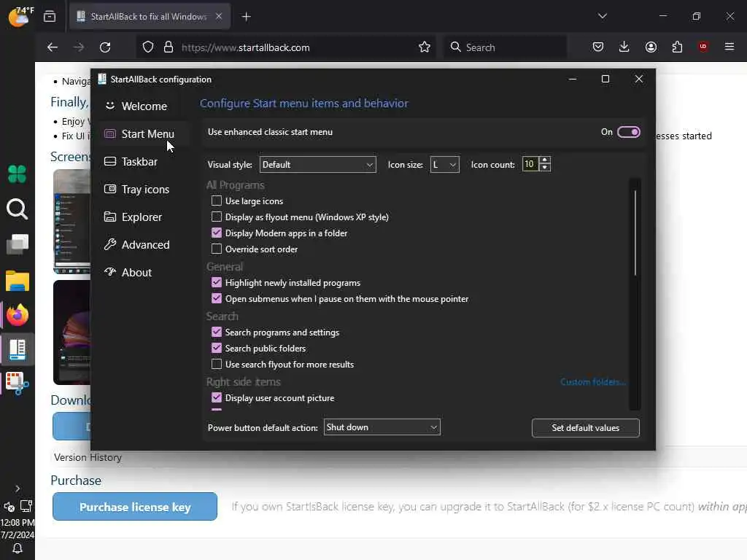747x560 pixels.
Task: Click the settings list vertical scrollbar
Action: pyautogui.click(x=635, y=233)
